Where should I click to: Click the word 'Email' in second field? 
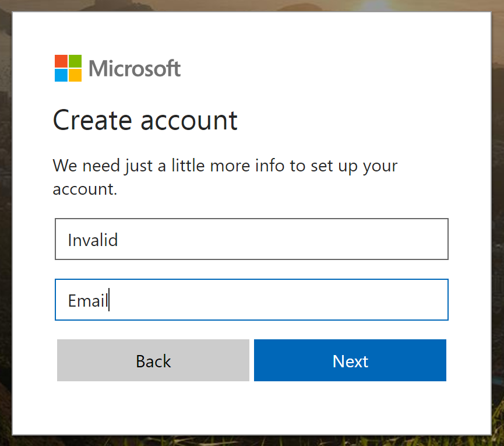tap(88, 301)
